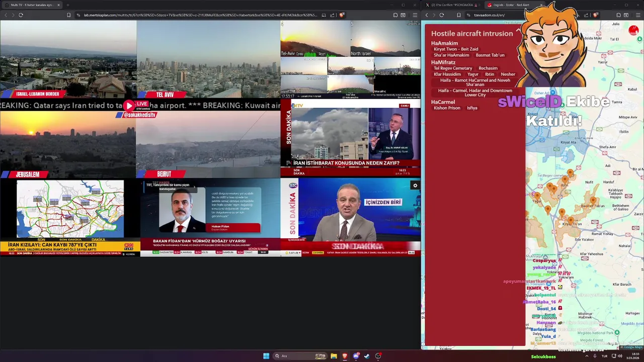This screenshot has width=644, height=362.
Task: Bookmark the tzevaadom page
Action: (459, 15)
